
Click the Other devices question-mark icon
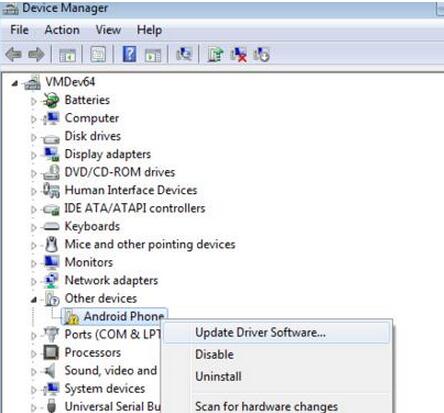click(51, 299)
